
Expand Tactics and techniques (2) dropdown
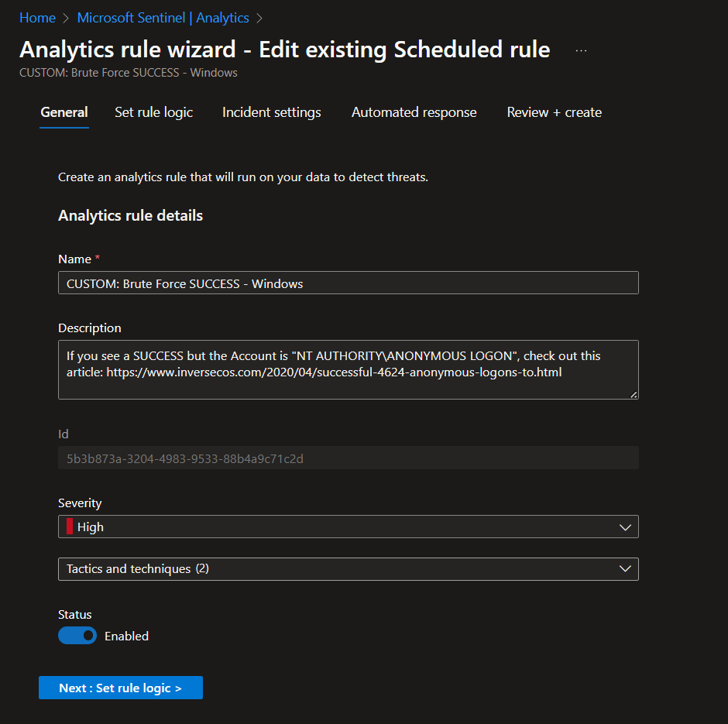[349, 569]
